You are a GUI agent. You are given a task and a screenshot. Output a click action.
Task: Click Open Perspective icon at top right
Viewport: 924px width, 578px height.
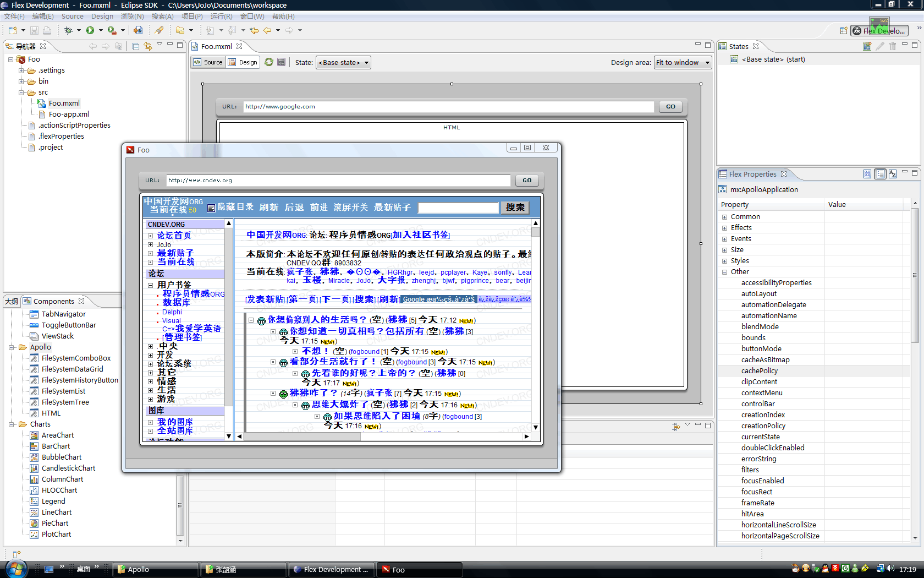844,31
